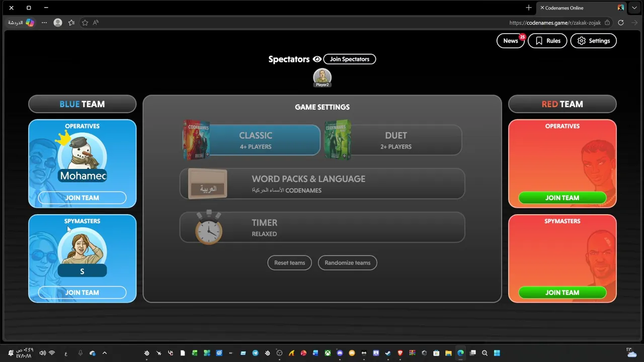Open the Edge profile avatar
This screenshot has width=644, height=362.
[x=58, y=23]
